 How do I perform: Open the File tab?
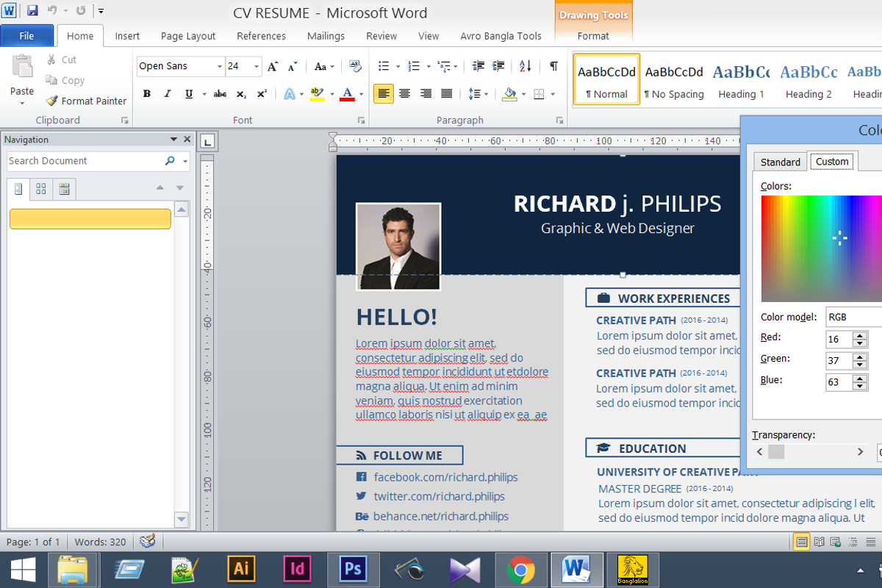pyautogui.click(x=26, y=35)
